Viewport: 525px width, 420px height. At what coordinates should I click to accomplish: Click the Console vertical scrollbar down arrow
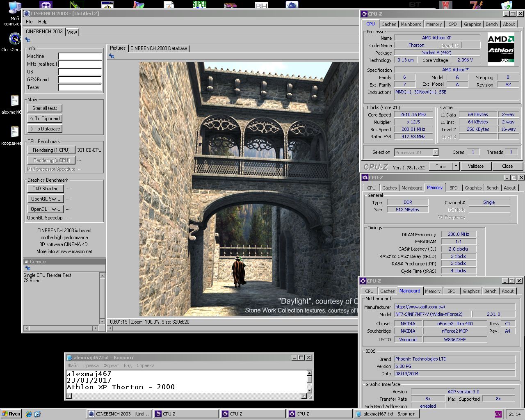click(x=102, y=322)
